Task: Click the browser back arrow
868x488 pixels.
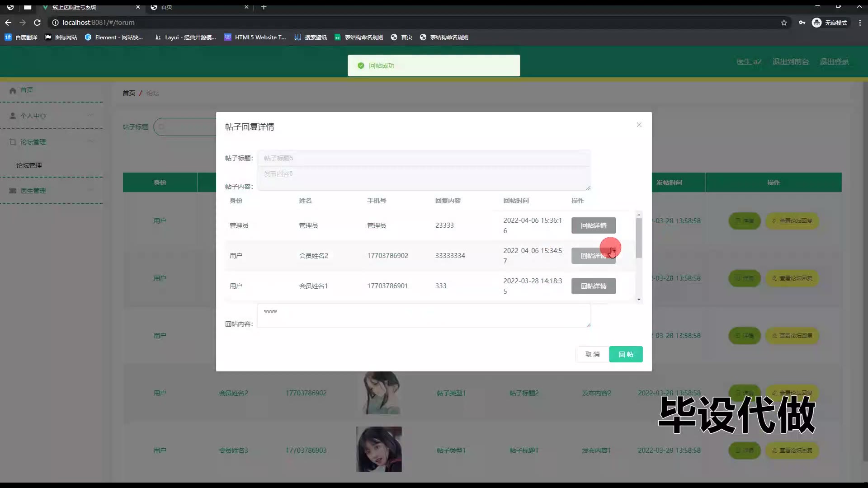Action: click(x=8, y=23)
